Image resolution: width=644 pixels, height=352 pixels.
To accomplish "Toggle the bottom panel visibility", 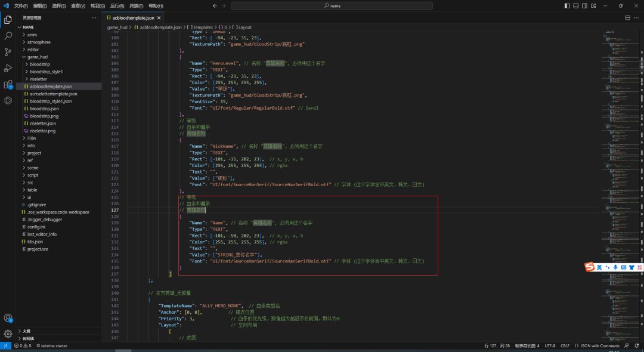I will [576, 5].
